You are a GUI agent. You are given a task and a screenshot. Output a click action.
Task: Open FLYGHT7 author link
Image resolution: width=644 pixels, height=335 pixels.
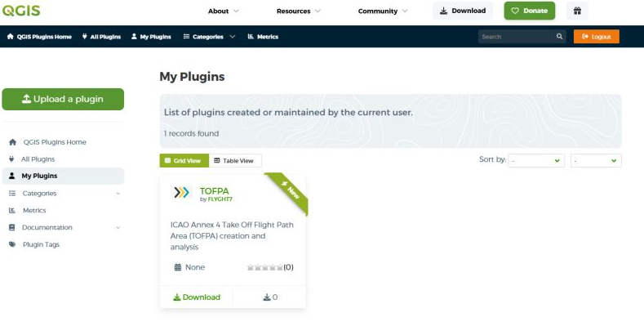tap(220, 199)
